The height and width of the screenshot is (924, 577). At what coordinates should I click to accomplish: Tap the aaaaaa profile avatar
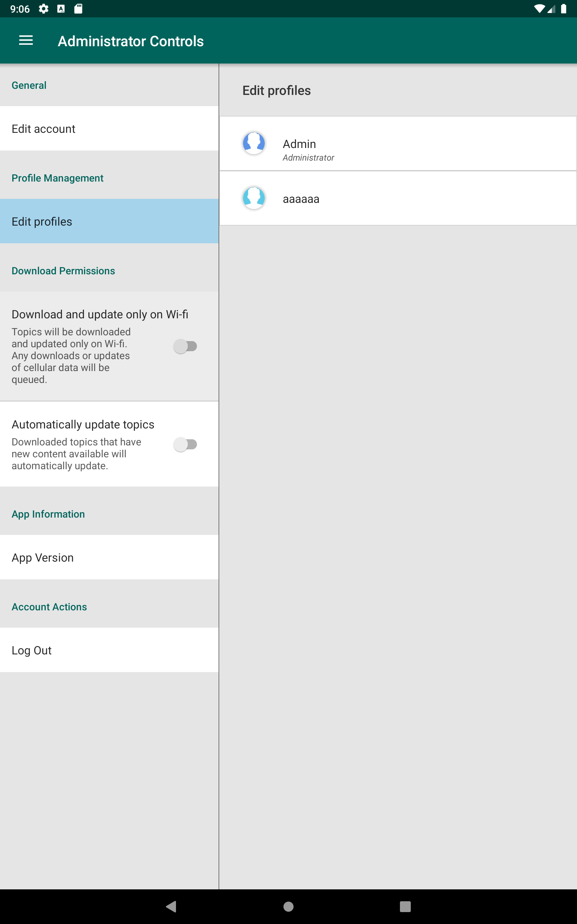point(254,198)
